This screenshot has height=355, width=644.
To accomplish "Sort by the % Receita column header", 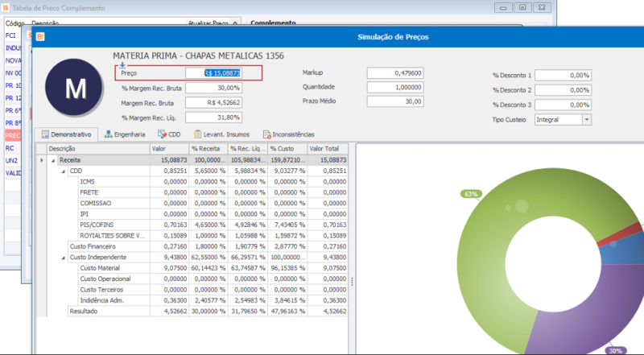I will pyautogui.click(x=208, y=149).
